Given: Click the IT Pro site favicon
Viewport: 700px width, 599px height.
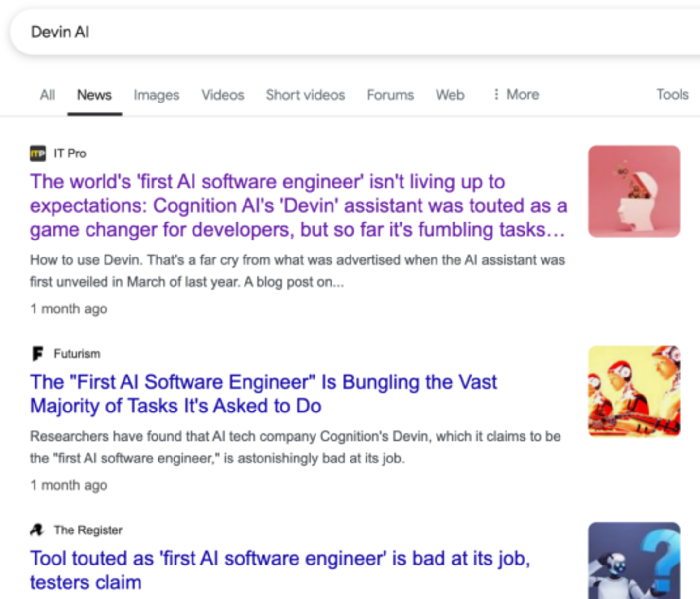Looking at the screenshot, I should coord(37,154).
